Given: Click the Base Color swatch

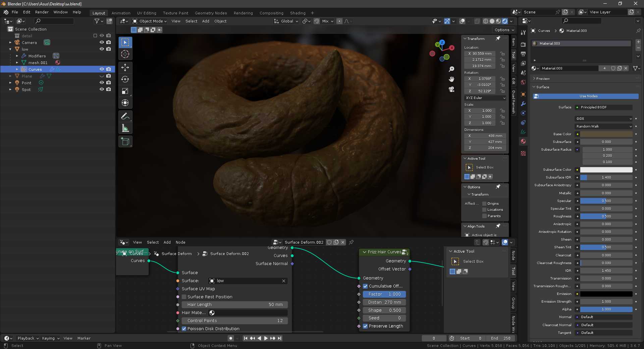Looking at the screenshot, I should tap(606, 134).
